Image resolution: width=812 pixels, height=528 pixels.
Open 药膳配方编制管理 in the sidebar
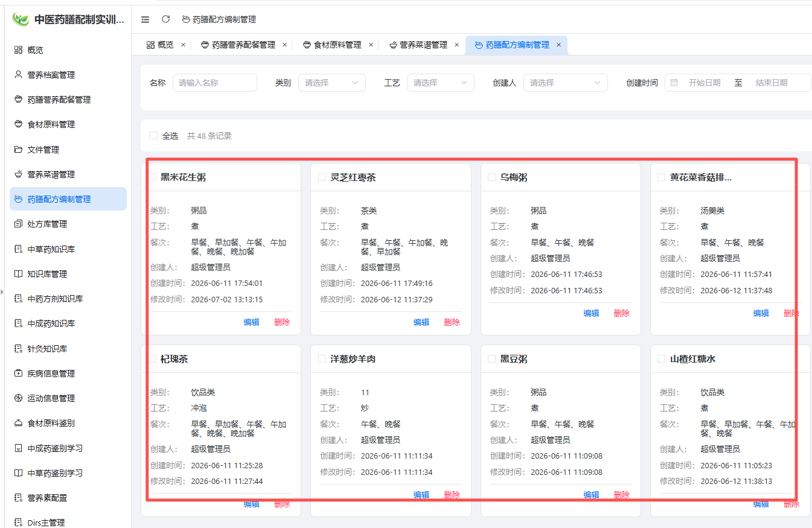68,199
